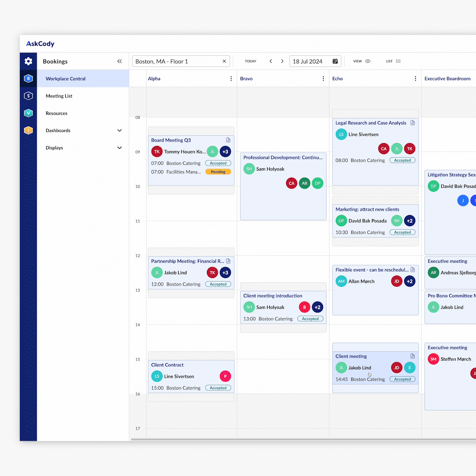Viewport: 476px width, 476px height.
Task: Click the settings gear icon in sidebar
Action: coord(29,61)
